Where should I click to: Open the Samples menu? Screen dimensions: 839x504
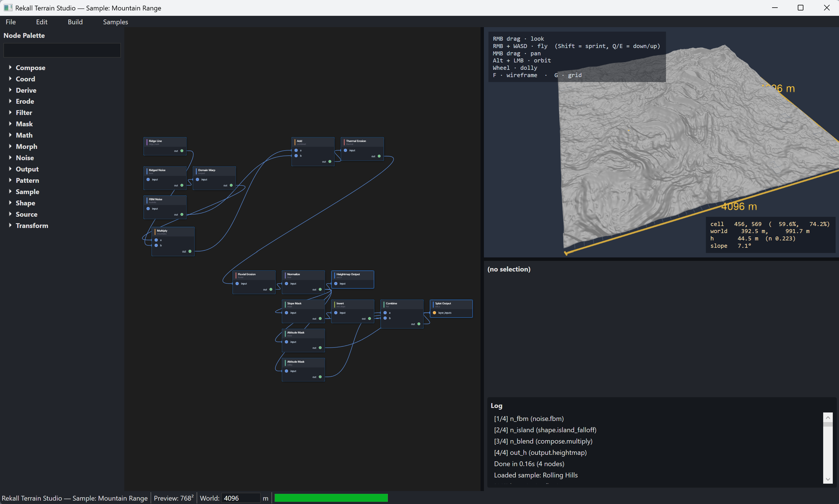point(116,22)
